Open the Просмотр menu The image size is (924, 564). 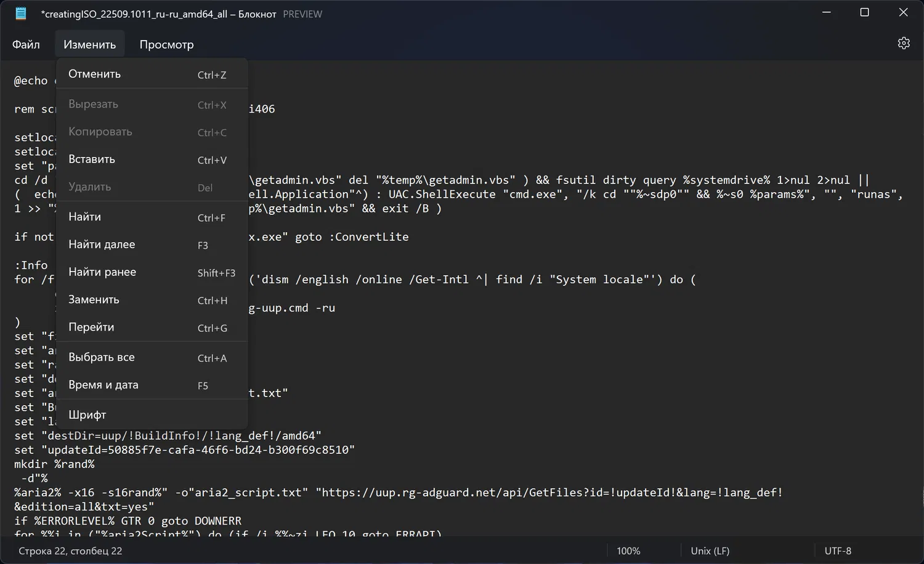point(166,44)
